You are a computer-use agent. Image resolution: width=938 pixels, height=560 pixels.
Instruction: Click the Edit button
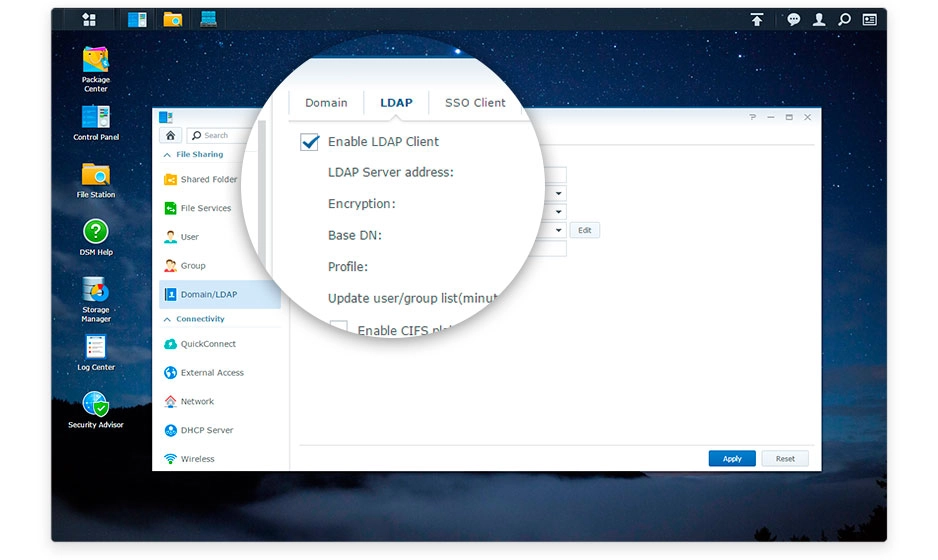(x=584, y=230)
